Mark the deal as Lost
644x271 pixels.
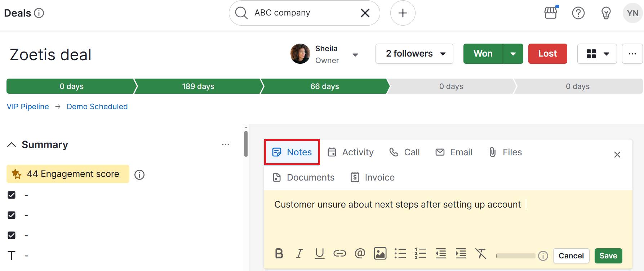coord(548,54)
